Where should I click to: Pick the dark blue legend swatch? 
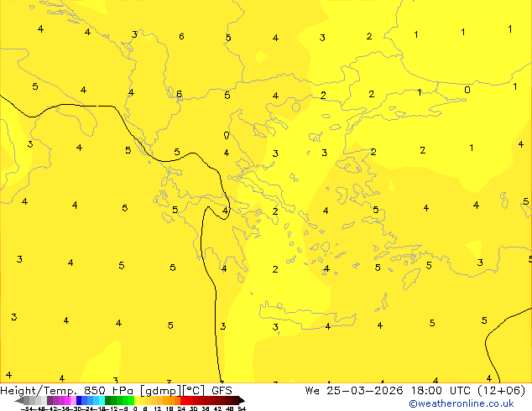(79, 400)
